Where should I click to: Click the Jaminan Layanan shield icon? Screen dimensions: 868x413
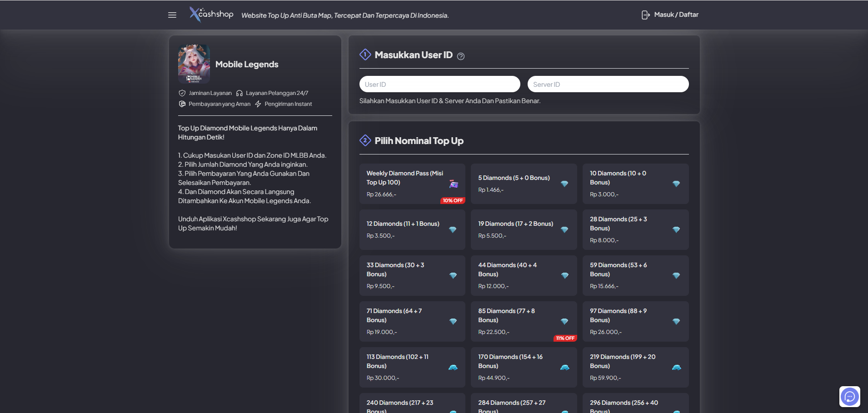182,93
